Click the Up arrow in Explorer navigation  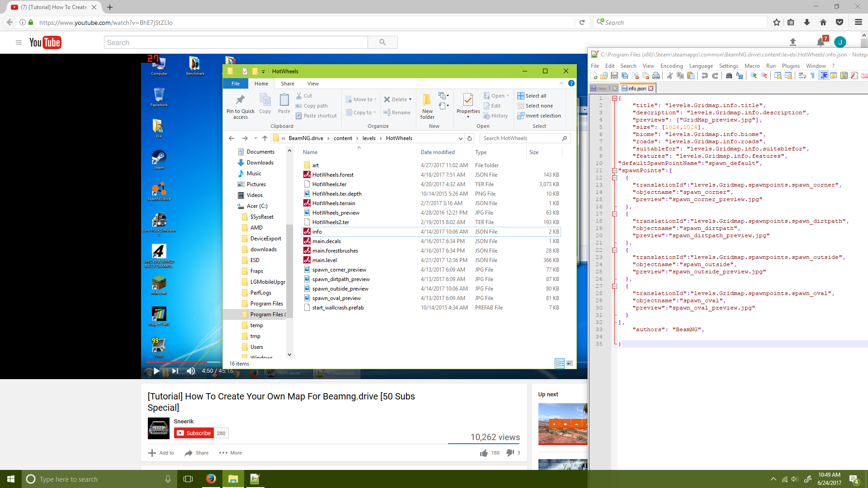(265, 138)
